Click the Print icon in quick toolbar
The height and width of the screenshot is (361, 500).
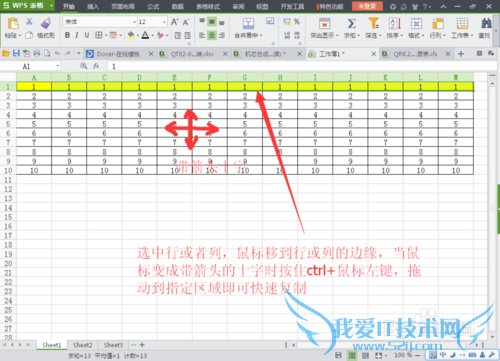click(x=37, y=53)
